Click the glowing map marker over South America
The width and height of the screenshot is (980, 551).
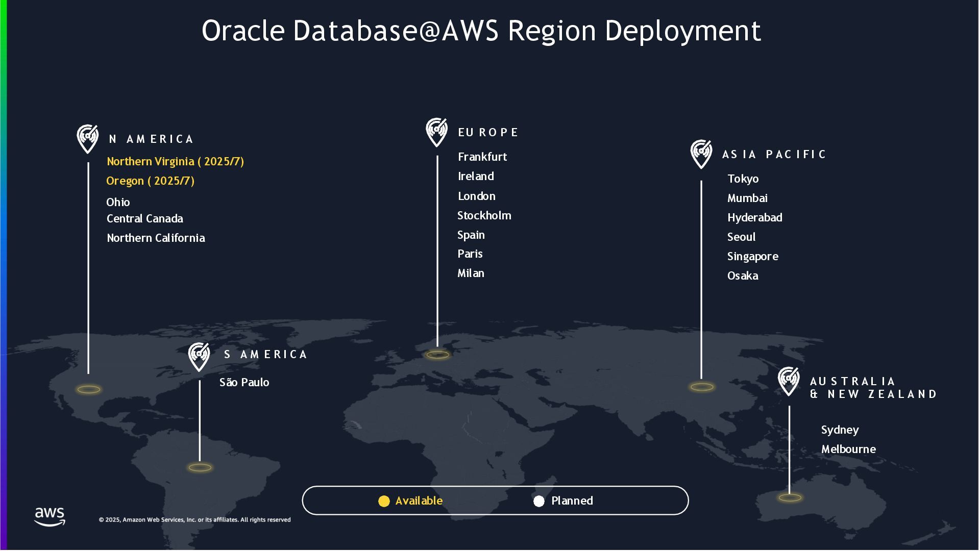(x=200, y=467)
